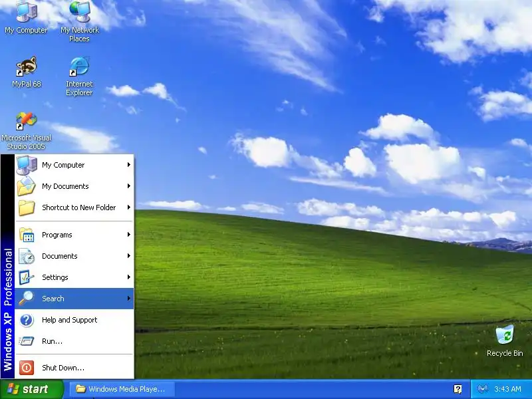Viewport: 532px width, 399px height.
Task: Open the My Computer desktop icon
Action: pyautogui.click(x=26, y=17)
